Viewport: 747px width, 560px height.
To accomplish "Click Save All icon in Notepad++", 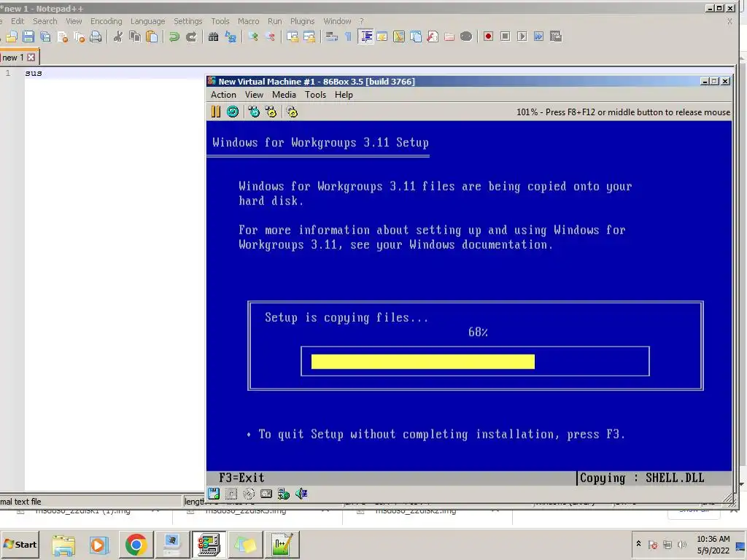I will (x=45, y=36).
